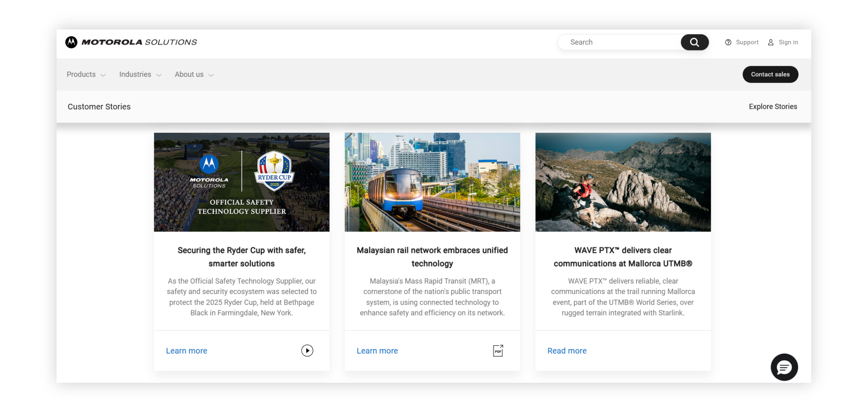This screenshot has width=868, height=412.
Task: Expand the Industries dropdown menu
Action: coord(140,75)
